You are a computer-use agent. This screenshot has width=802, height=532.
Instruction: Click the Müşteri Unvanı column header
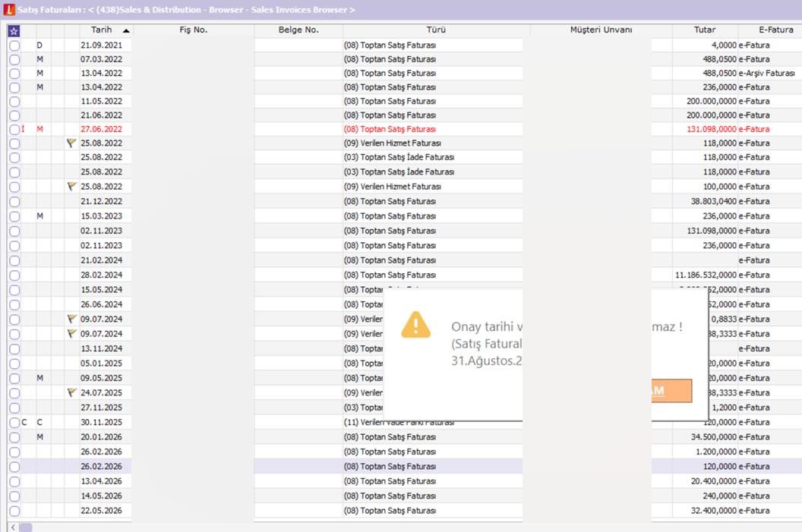point(601,30)
